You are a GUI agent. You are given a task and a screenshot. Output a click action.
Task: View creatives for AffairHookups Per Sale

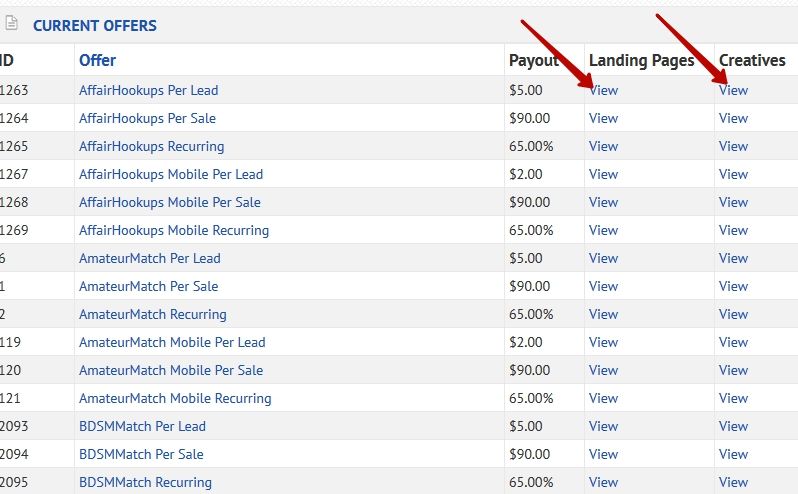click(733, 118)
